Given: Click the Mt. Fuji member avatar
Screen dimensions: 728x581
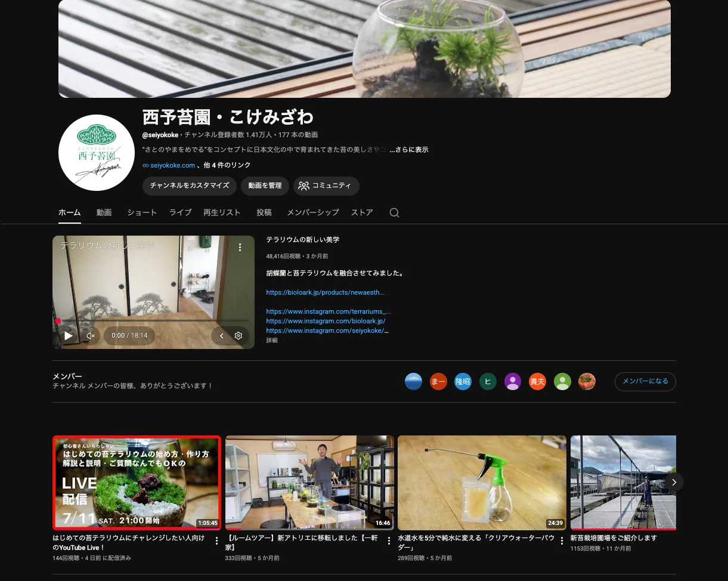Looking at the screenshot, I should point(414,382).
